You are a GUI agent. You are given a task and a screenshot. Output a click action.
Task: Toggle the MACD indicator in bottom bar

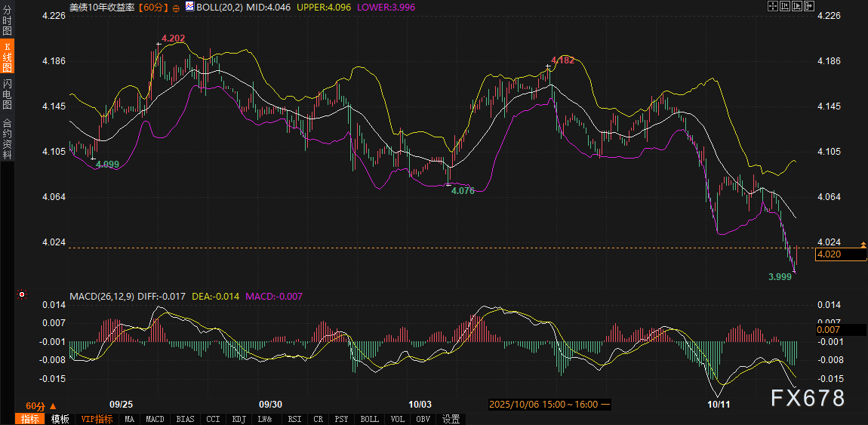tap(155, 419)
